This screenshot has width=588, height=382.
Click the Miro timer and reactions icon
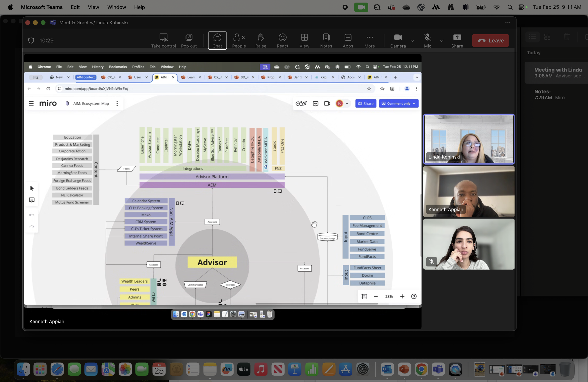[301, 103]
